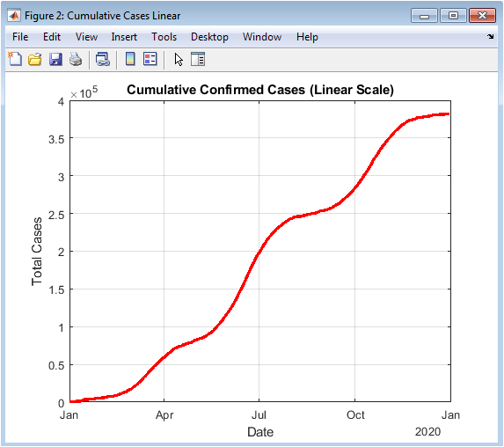The height and width of the screenshot is (447, 504).
Task: Open the Help menu
Action: click(307, 37)
